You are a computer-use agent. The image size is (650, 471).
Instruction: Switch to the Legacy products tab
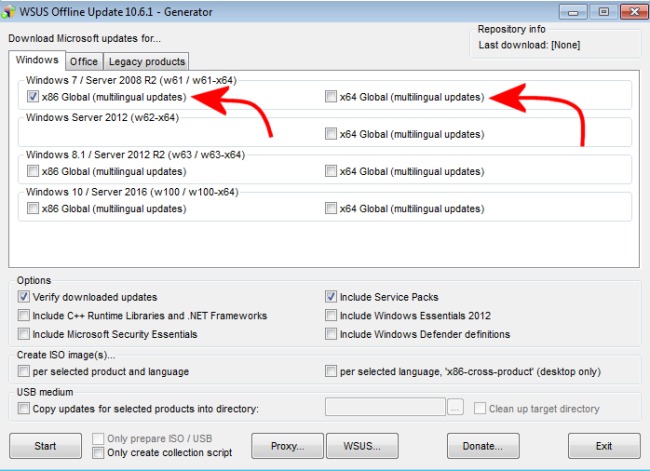pyautogui.click(x=147, y=62)
